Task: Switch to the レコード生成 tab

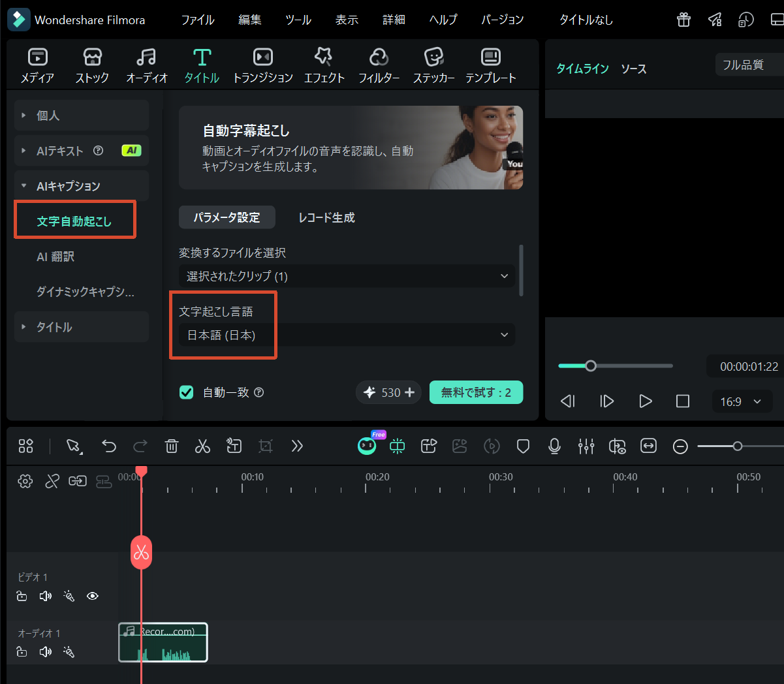Action: [x=326, y=217]
